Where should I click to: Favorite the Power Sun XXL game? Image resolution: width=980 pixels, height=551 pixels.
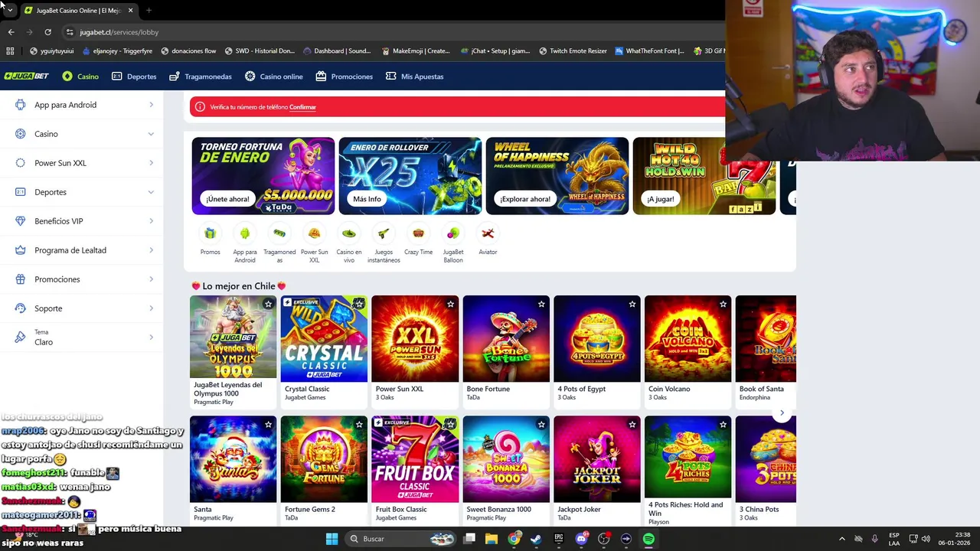tap(450, 304)
